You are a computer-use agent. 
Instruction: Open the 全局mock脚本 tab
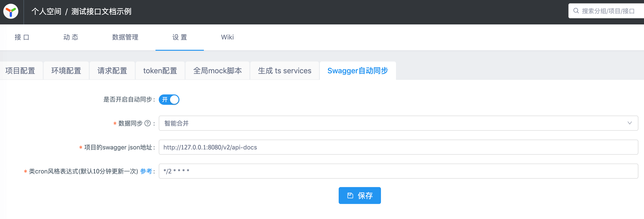[217, 71]
